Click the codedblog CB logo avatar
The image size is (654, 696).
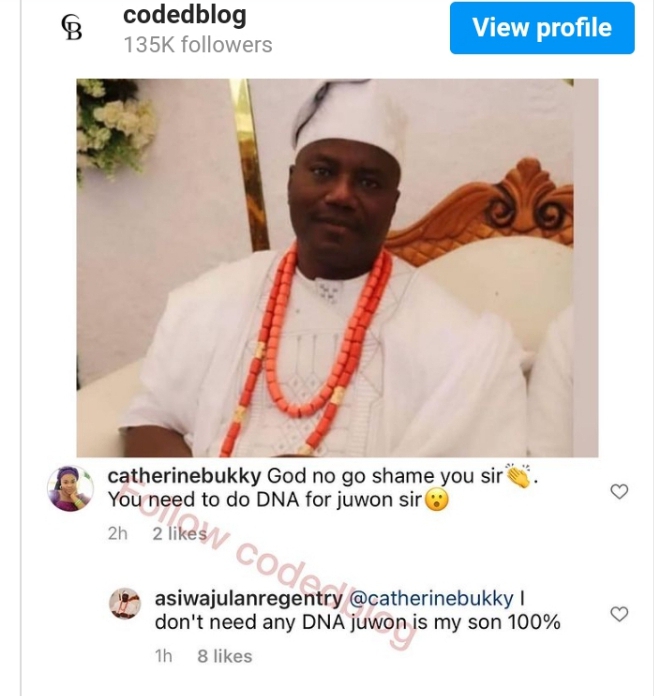[72, 29]
